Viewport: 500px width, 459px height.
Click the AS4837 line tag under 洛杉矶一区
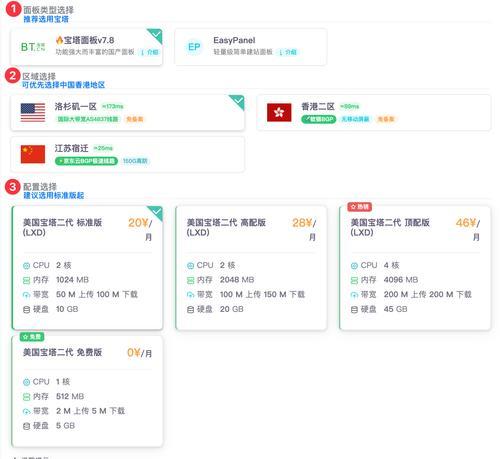pos(88,119)
